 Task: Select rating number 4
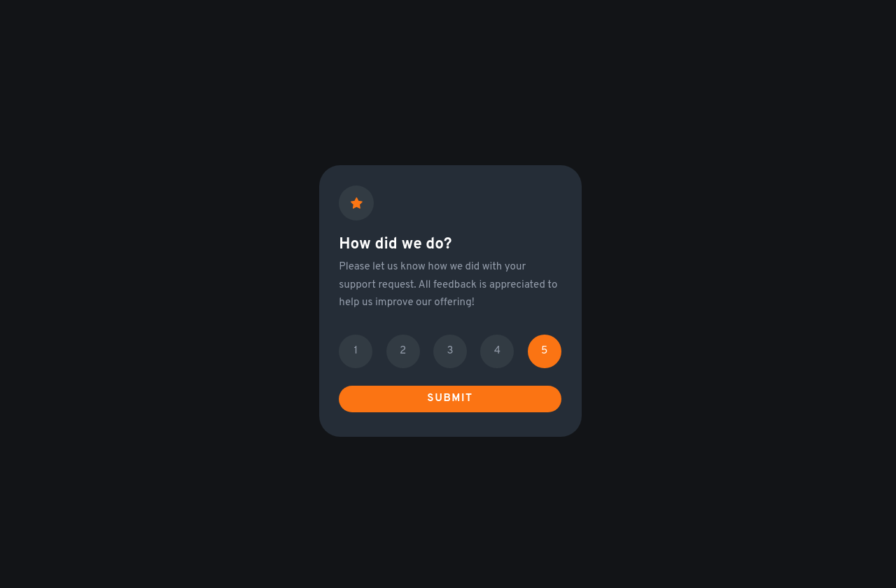click(497, 351)
